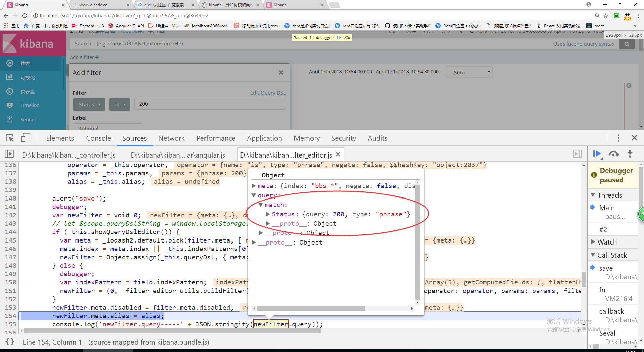The height and width of the screenshot is (352, 644).
Task: Open the Auto interval dropdown
Action: click(469, 72)
